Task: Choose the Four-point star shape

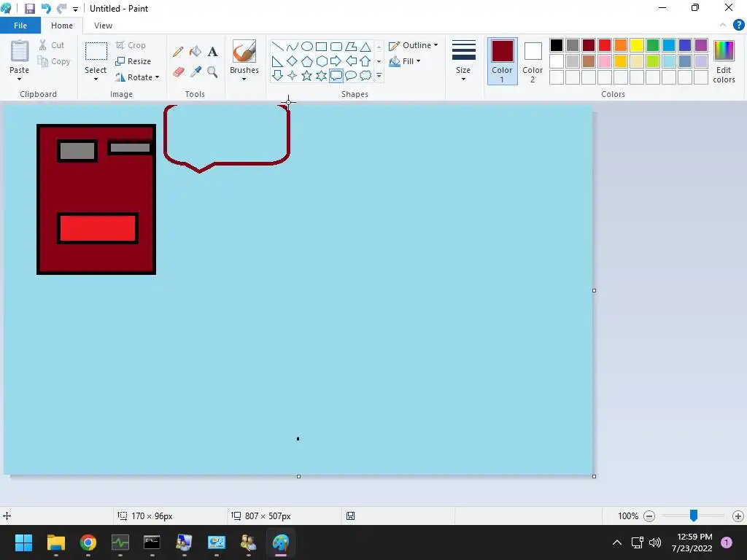Action: pyautogui.click(x=293, y=75)
